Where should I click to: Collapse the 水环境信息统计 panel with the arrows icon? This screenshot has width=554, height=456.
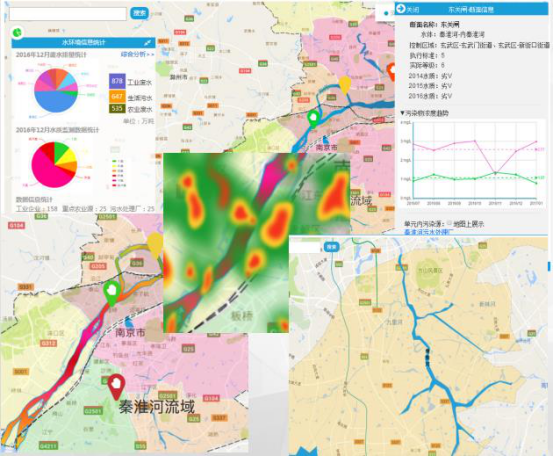click(147, 43)
